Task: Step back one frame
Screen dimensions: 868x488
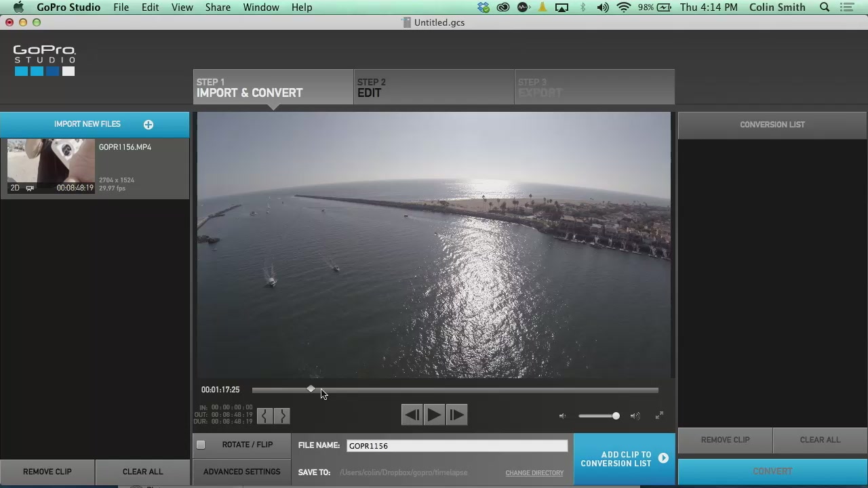Action: tap(412, 415)
